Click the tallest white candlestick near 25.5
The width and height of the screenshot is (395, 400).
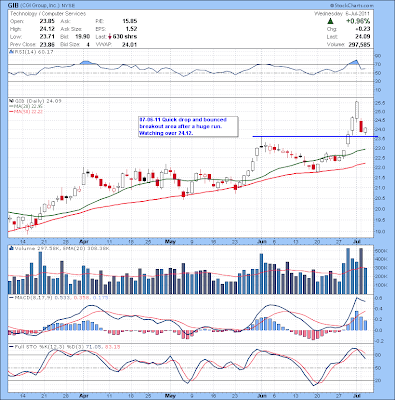(x=357, y=110)
